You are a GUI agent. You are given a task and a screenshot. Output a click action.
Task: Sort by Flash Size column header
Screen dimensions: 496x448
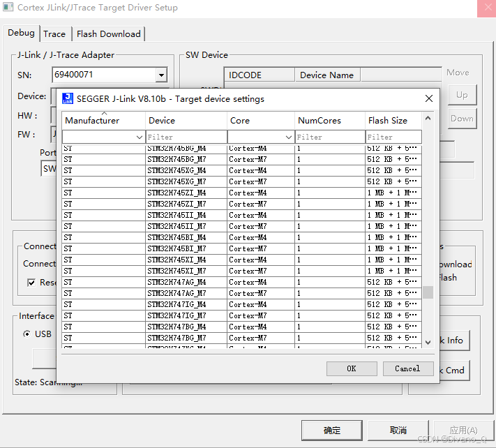click(394, 121)
